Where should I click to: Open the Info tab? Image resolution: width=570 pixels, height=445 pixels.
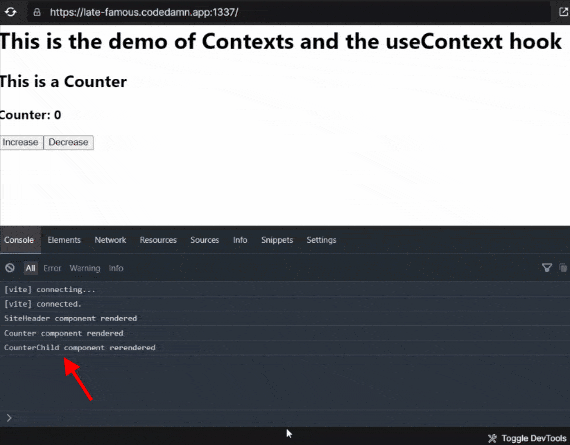coord(240,240)
